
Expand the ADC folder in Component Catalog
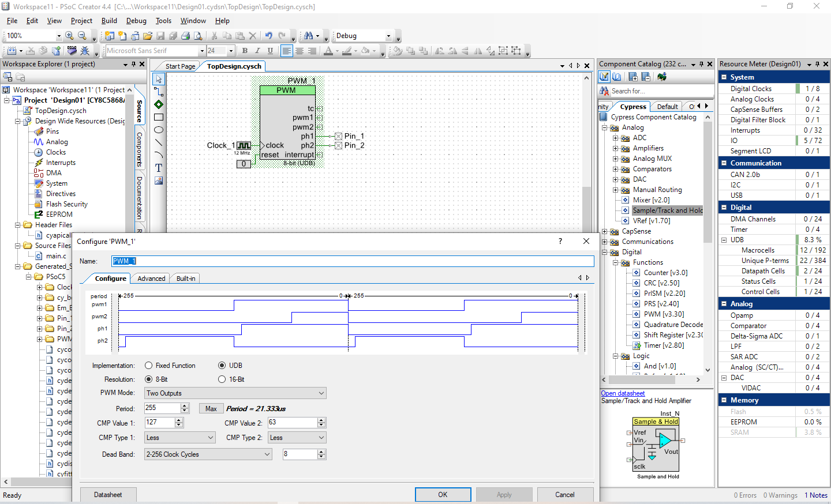coord(615,138)
